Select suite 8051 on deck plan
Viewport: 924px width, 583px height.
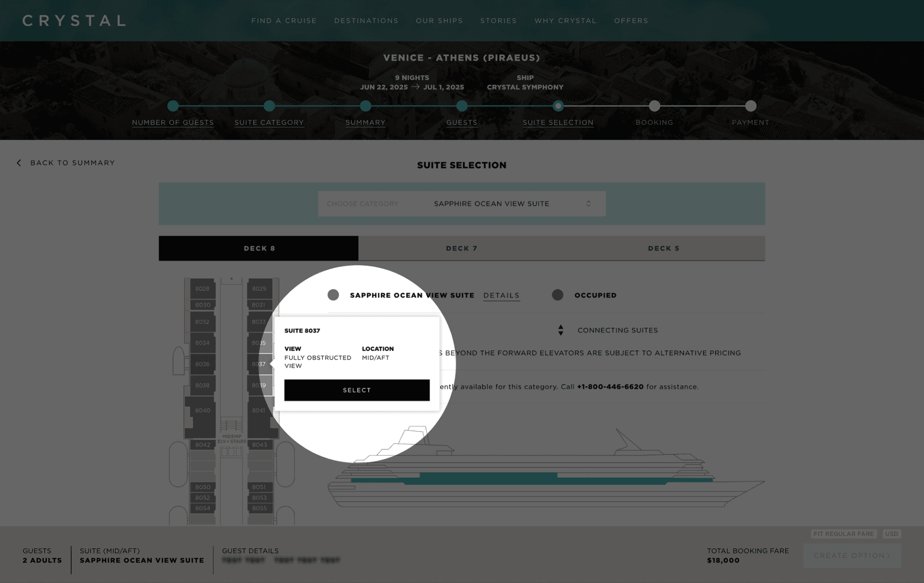click(x=259, y=487)
